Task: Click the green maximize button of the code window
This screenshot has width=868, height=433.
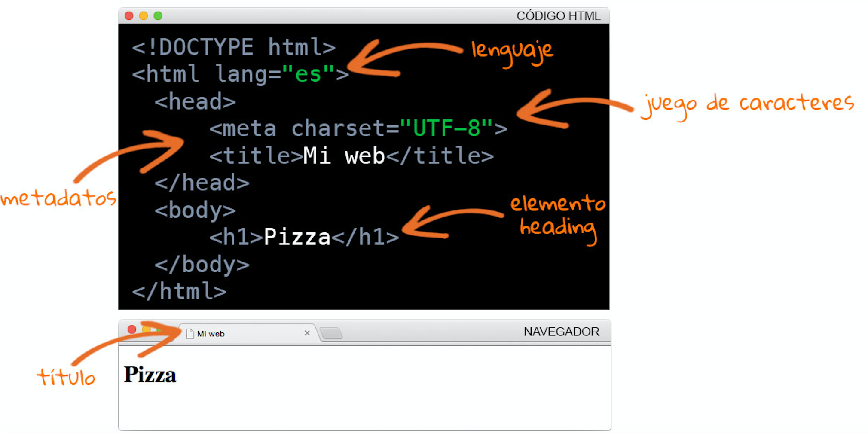Action: [x=158, y=16]
